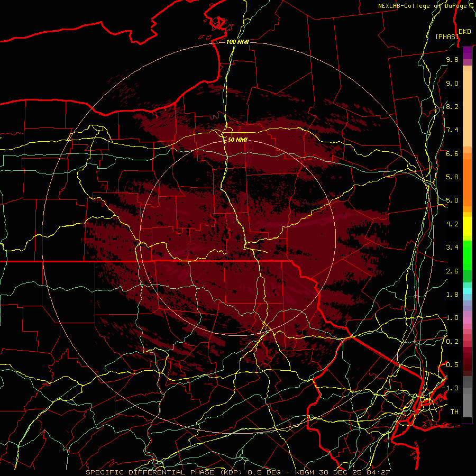Click the 50 NMI range ring label

click(x=237, y=140)
